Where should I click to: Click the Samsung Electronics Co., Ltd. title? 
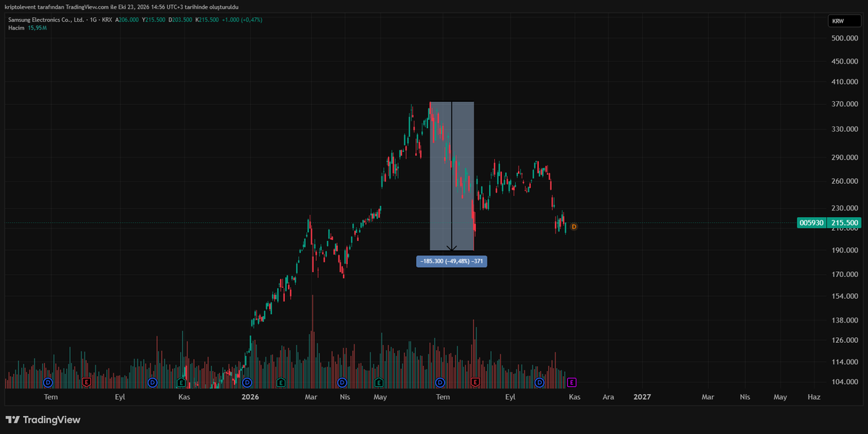click(x=46, y=20)
